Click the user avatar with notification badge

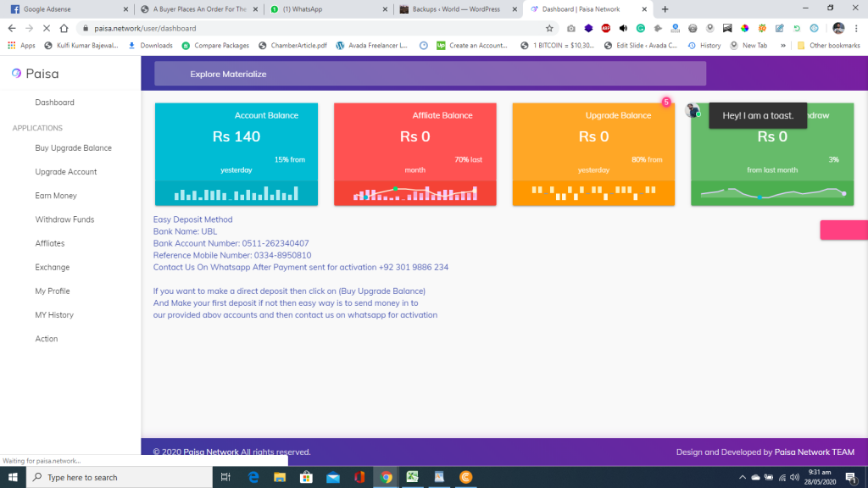693,111
